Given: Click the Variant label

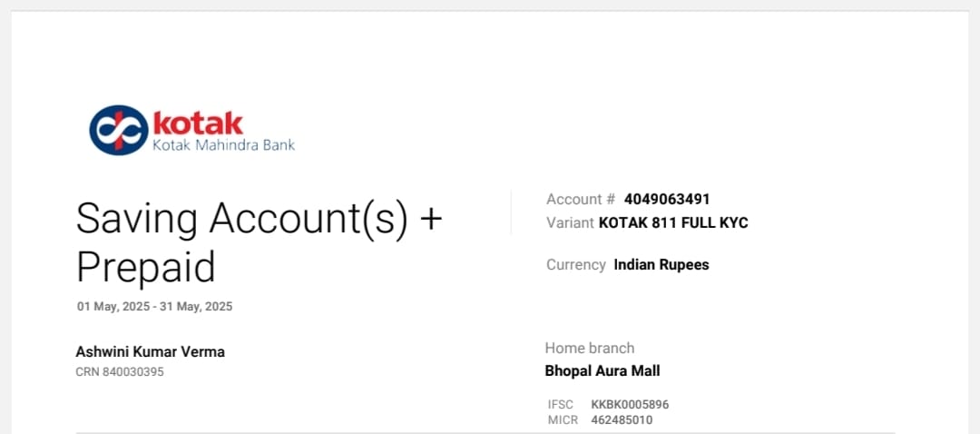Looking at the screenshot, I should [570, 222].
